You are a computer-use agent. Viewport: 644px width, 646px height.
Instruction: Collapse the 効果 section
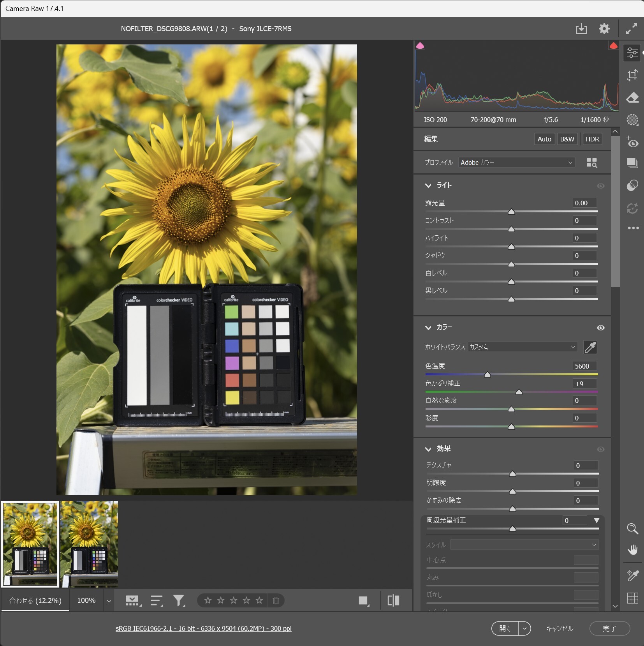(429, 449)
